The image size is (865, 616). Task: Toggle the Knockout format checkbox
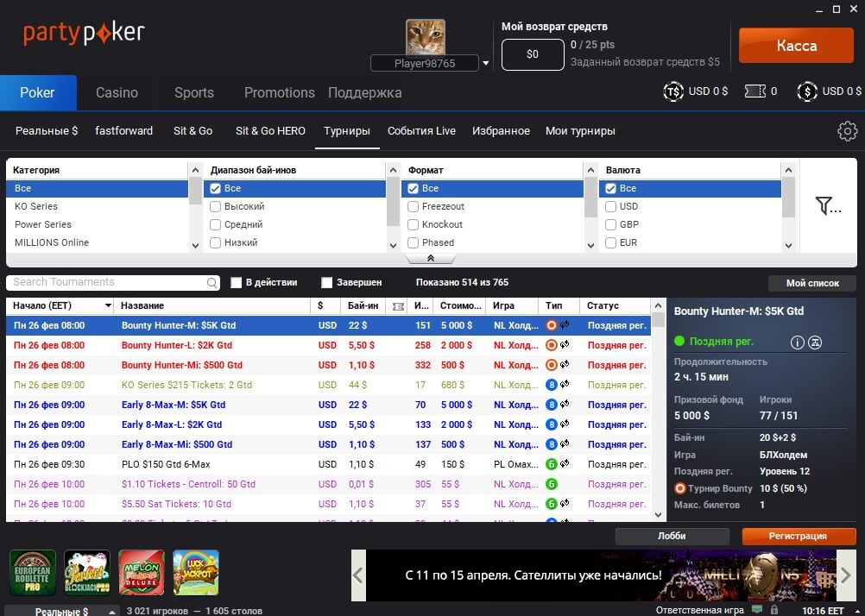coord(413,225)
